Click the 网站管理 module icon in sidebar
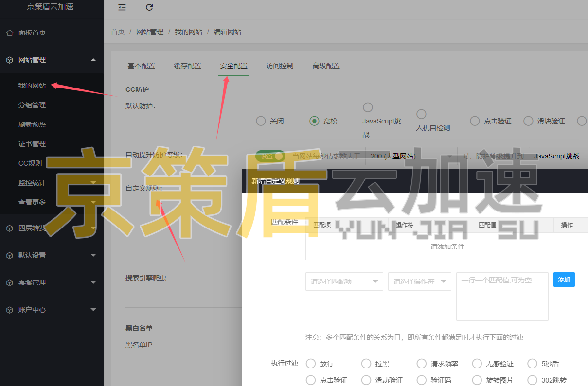 click(10, 60)
